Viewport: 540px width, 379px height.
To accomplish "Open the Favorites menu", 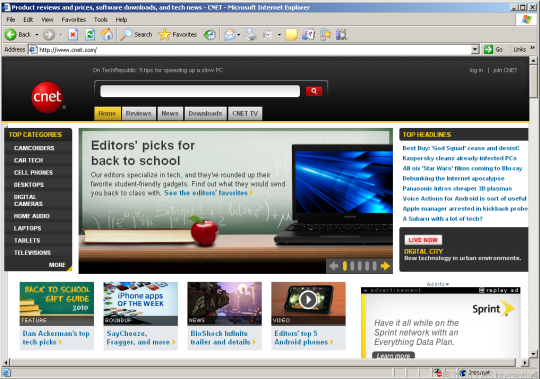I will pos(73,20).
